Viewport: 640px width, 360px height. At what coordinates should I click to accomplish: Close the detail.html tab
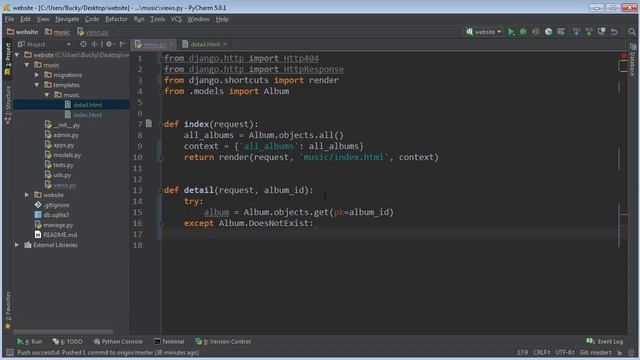[225, 44]
